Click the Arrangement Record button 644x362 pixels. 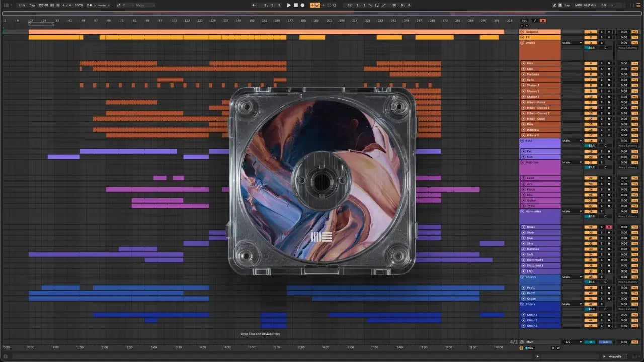[x=302, y=5]
